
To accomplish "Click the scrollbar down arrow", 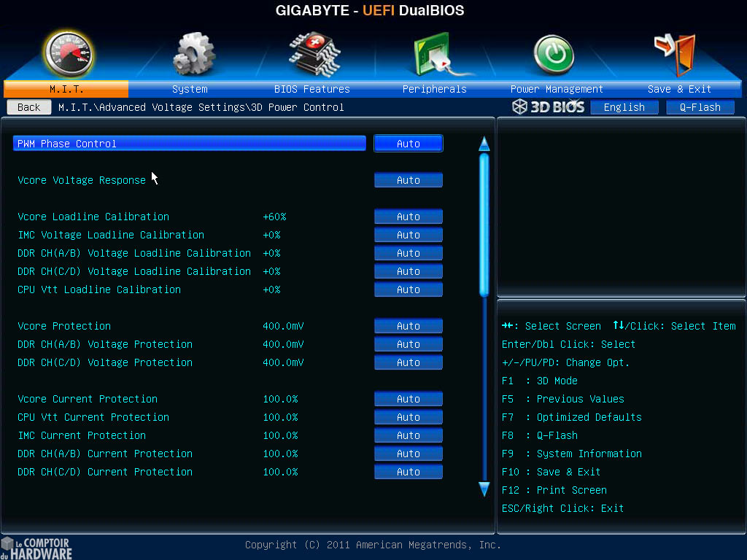I will pyautogui.click(x=484, y=489).
